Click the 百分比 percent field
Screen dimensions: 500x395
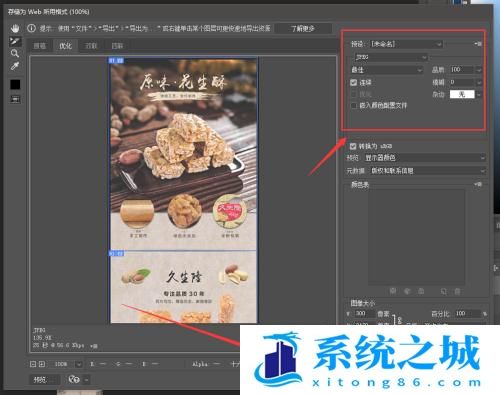(x=467, y=314)
